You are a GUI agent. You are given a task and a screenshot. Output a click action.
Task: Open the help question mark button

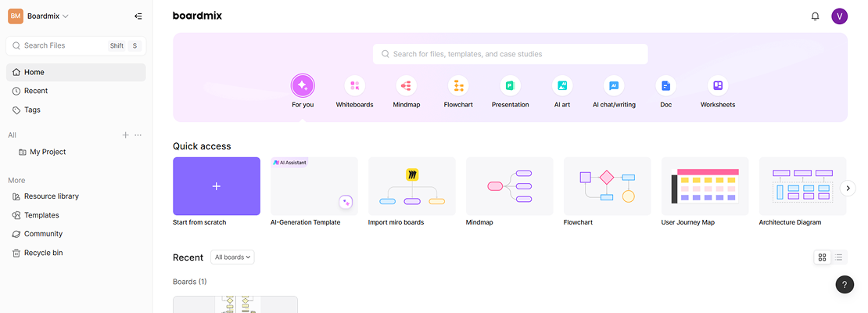[x=845, y=284]
